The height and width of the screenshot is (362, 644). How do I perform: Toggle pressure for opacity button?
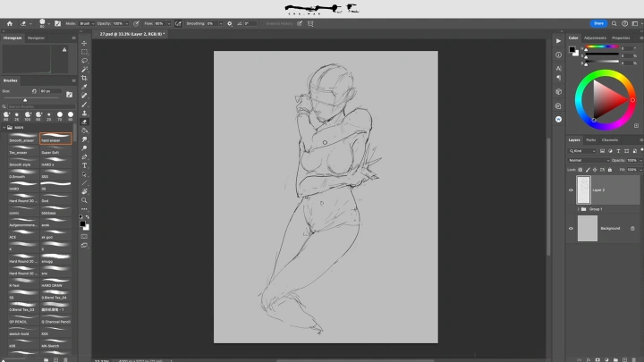pyautogui.click(x=136, y=24)
